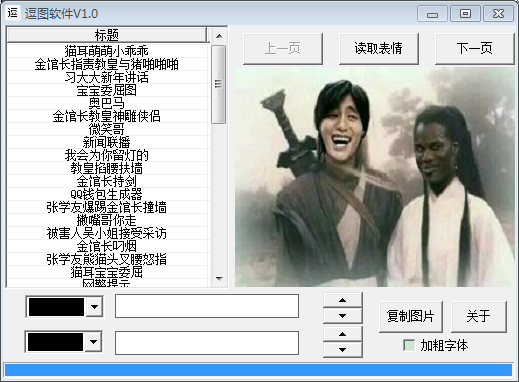Click the lower spinner's down arrow
The height and width of the screenshot is (382, 519).
tap(342, 350)
